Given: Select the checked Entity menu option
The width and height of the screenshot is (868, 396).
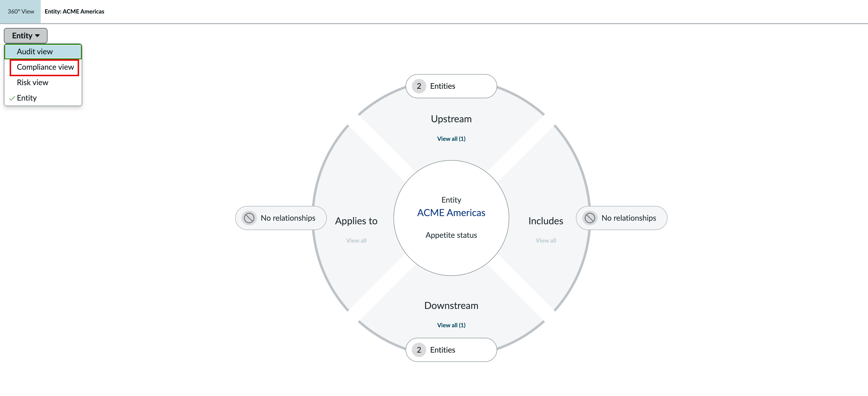Looking at the screenshot, I should click(43, 98).
